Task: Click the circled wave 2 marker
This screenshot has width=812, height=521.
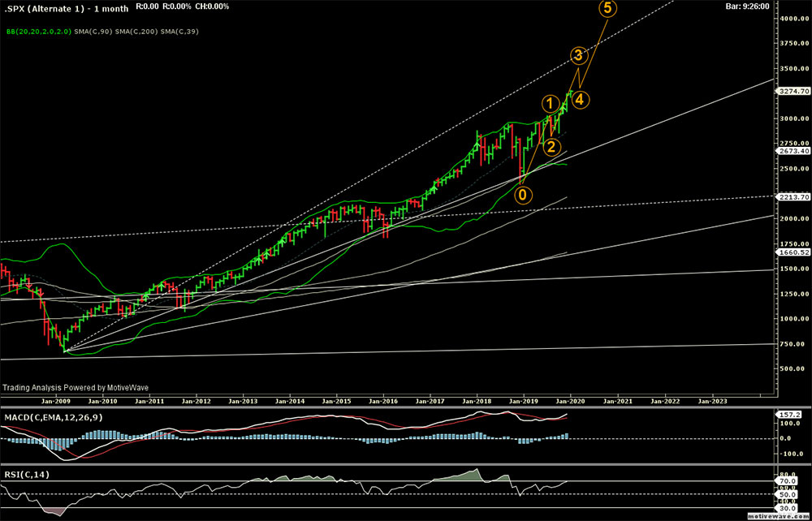Action: click(551, 147)
